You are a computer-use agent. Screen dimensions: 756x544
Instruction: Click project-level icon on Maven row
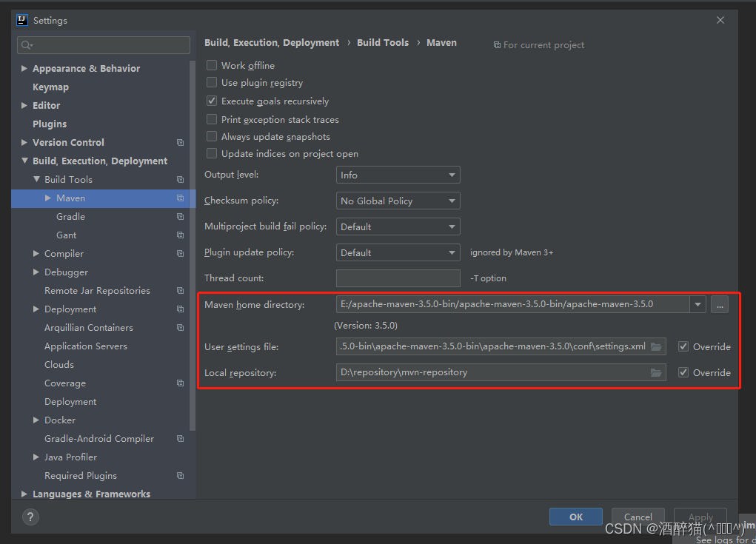(x=181, y=198)
